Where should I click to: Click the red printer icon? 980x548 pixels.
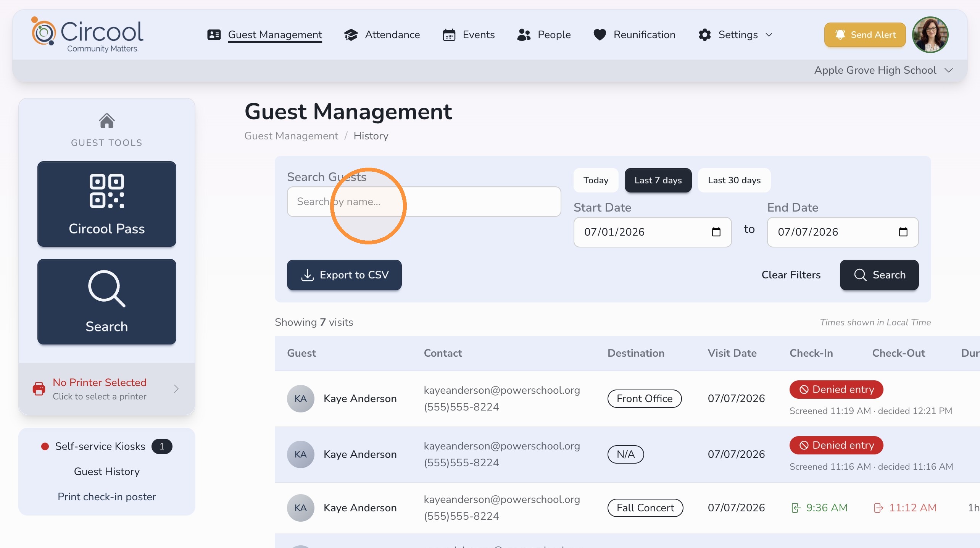(39, 389)
